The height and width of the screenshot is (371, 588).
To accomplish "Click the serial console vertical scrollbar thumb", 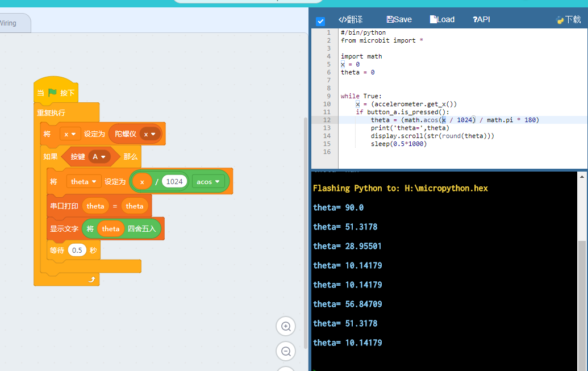I will (x=582, y=305).
